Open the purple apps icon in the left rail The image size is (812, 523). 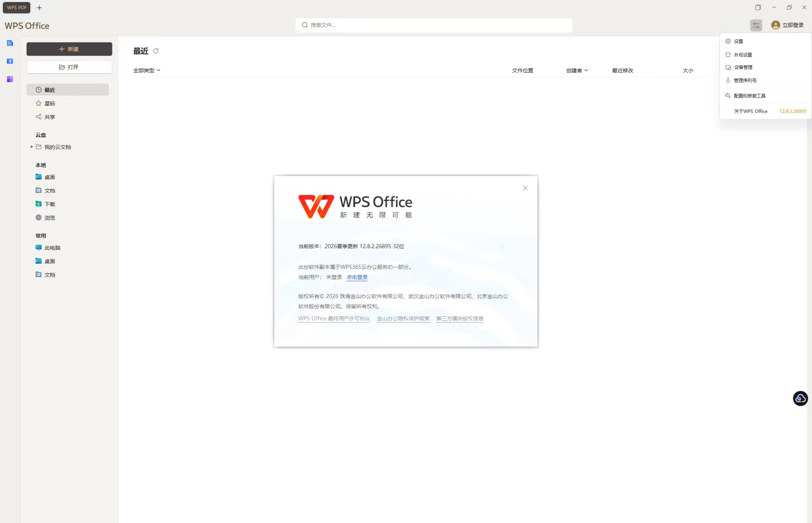coord(10,79)
